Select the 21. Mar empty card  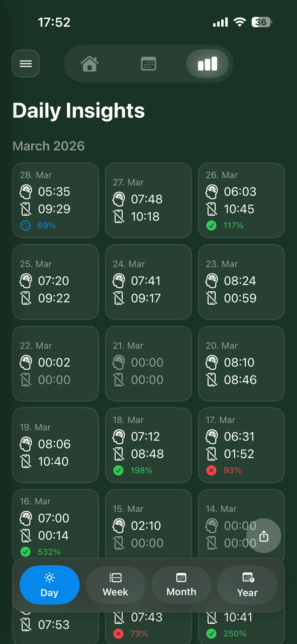point(148,364)
